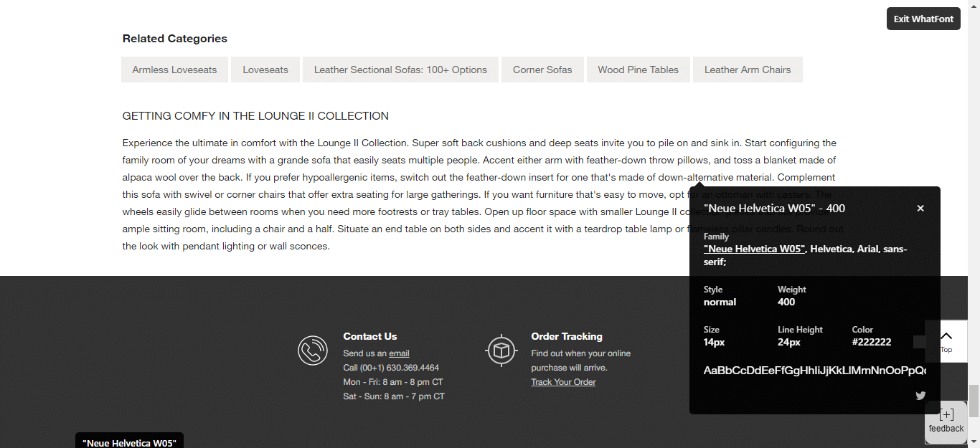Click the Exit WhatFont button
This screenshot has width=980, height=448.
click(x=923, y=19)
